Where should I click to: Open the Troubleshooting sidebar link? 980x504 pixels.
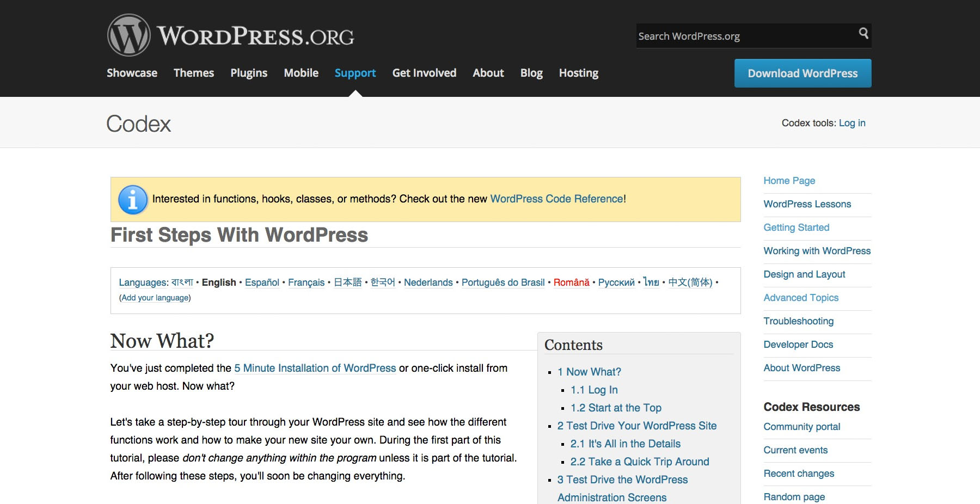pyautogui.click(x=798, y=321)
